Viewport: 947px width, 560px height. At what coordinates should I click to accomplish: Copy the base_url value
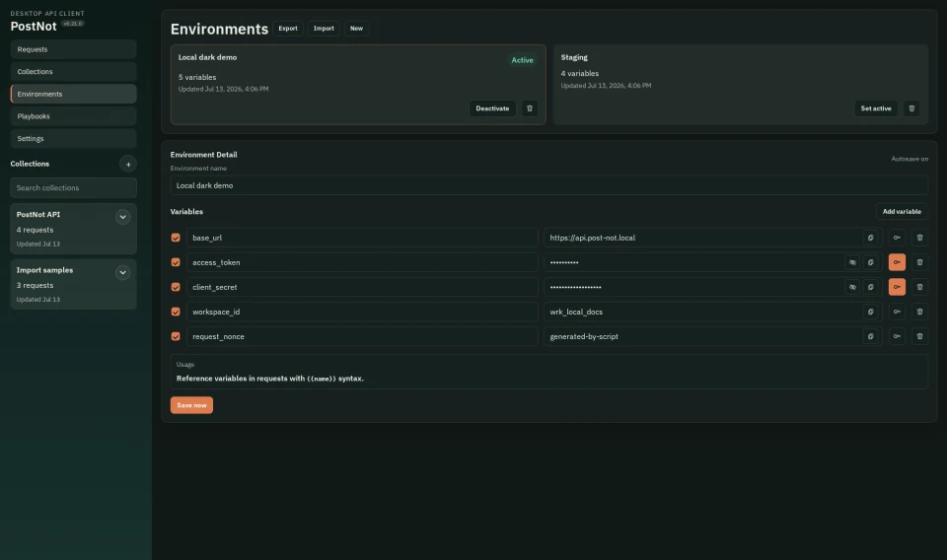click(870, 238)
